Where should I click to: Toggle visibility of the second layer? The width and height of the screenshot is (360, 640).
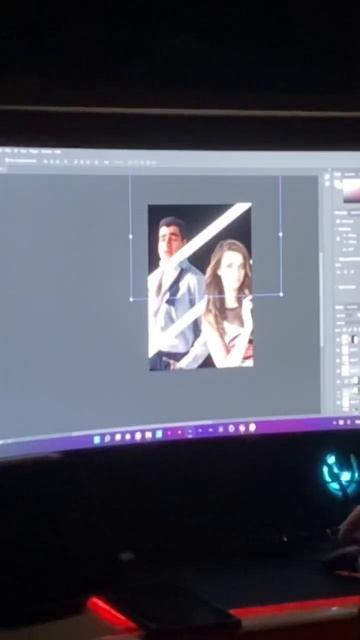pos(338,350)
